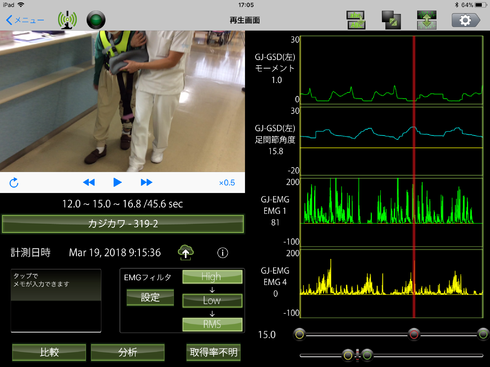Screen dimensions: 490x367
Task: Tap the red current-position slider knob
Action: point(414,334)
